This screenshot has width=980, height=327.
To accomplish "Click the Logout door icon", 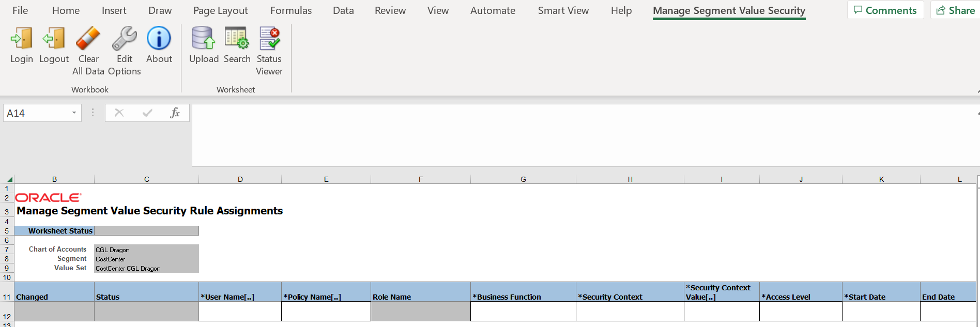I will pos(54,39).
